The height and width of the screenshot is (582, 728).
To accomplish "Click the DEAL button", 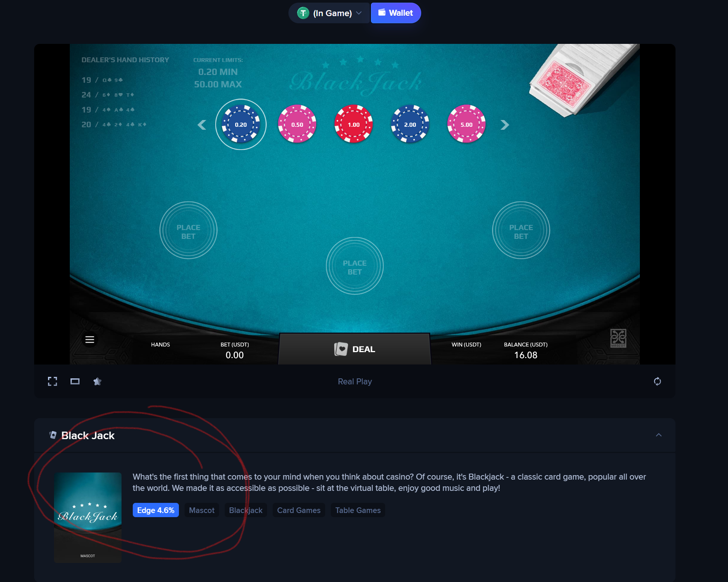I will point(355,349).
